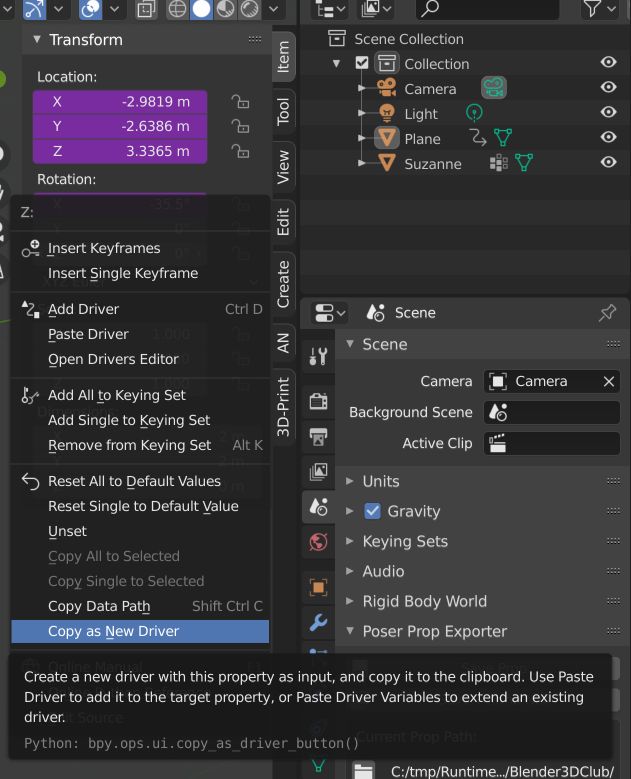Open the Output properties tab
The height and width of the screenshot is (779, 631).
(x=318, y=436)
